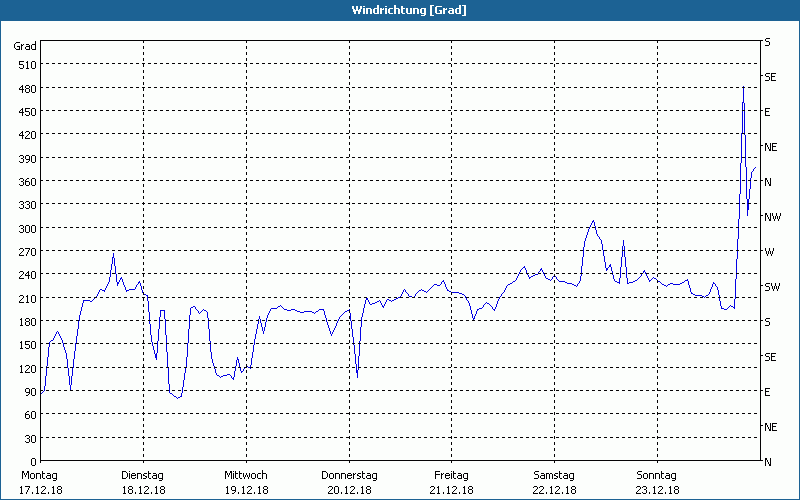
Task: Select the '30' y-axis value
Action: (x=31, y=439)
